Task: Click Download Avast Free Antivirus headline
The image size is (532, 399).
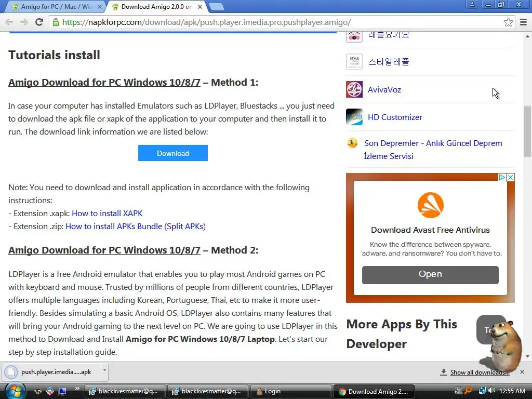Action: [x=430, y=230]
